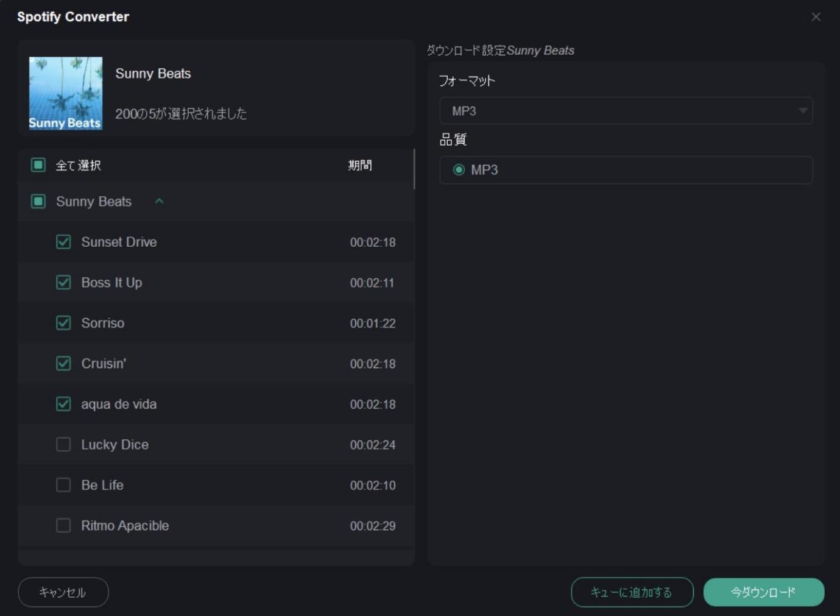Uncheck the Cruisin' track
Viewport: 840px width, 616px height.
coord(63,364)
